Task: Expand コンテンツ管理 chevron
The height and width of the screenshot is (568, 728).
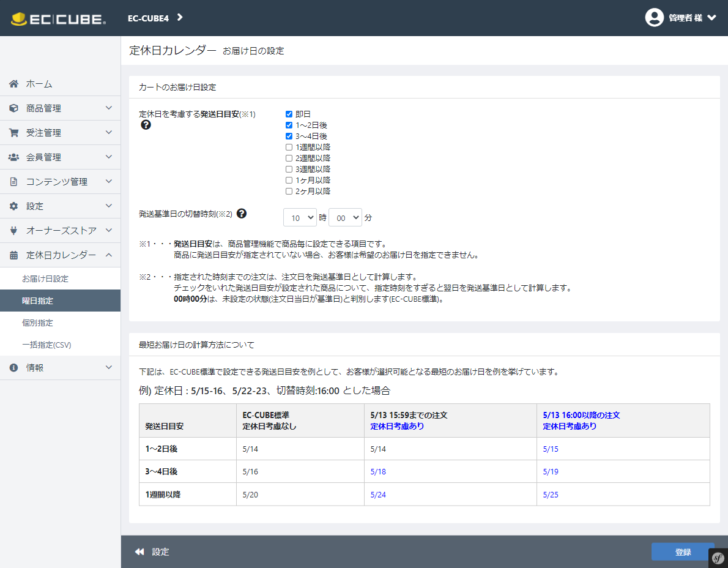Action: click(x=109, y=181)
